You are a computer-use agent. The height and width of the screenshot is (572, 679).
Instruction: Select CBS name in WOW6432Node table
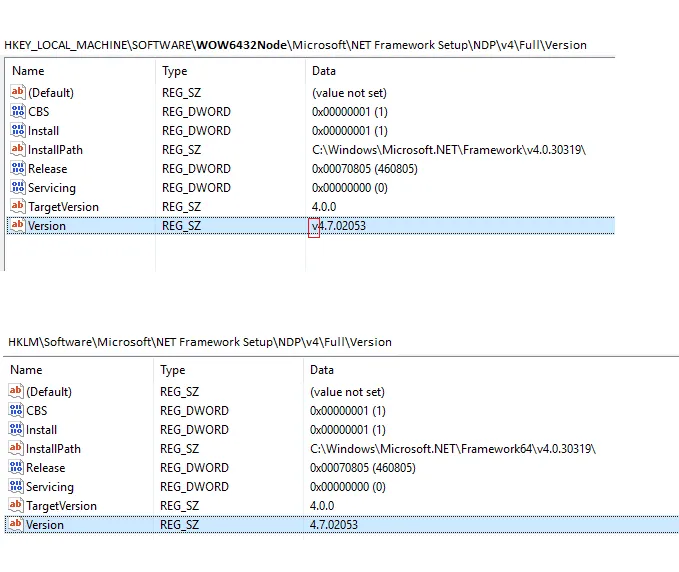point(39,112)
